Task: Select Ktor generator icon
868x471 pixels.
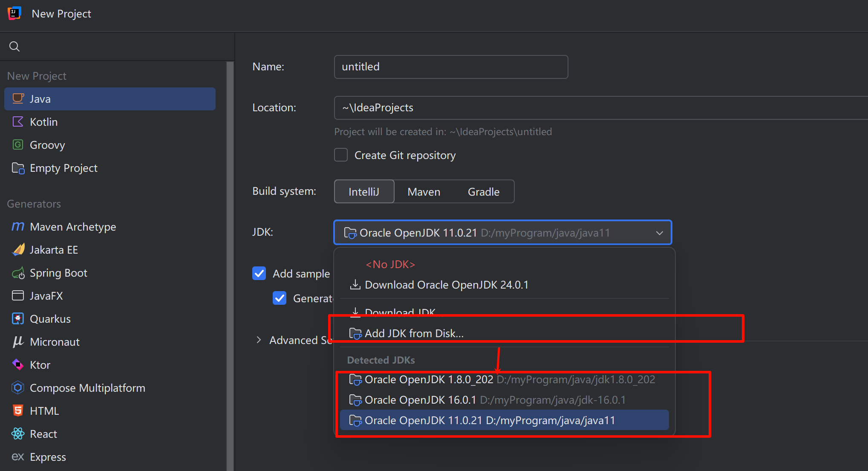Action: 18,365
